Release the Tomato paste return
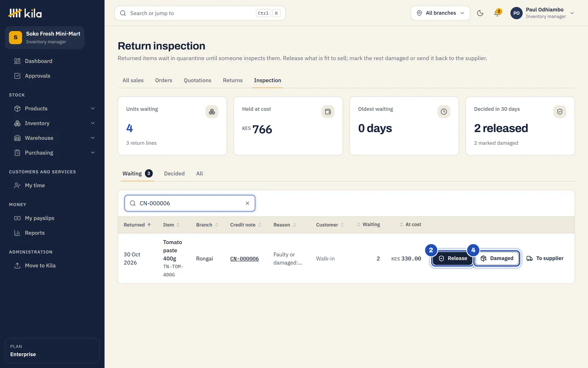588x368 pixels. [452, 258]
